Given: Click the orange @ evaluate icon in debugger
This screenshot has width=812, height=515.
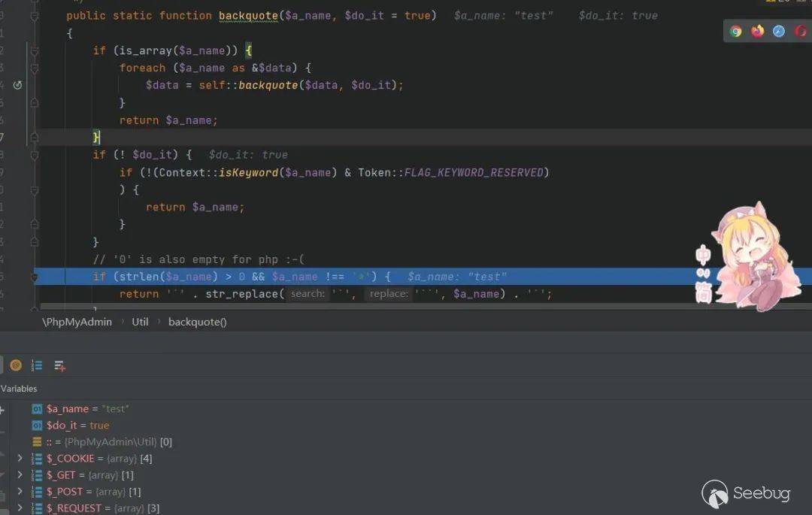Looking at the screenshot, I should pyautogui.click(x=15, y=365).
